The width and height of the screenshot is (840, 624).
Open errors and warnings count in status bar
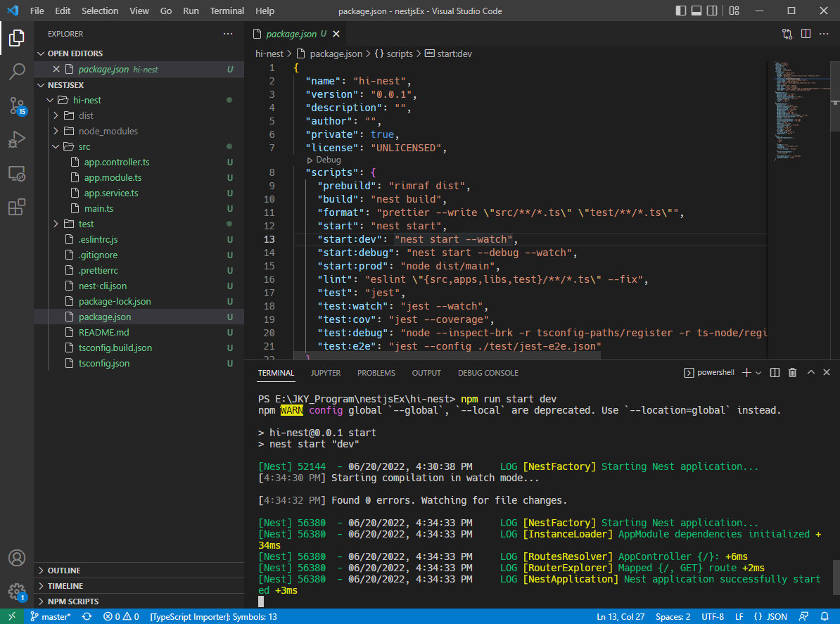tap(121, 616)
